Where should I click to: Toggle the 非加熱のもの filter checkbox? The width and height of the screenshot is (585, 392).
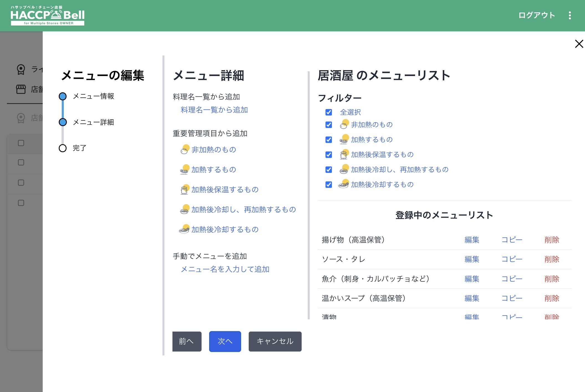pyautogui.click(x=329, y=125)
